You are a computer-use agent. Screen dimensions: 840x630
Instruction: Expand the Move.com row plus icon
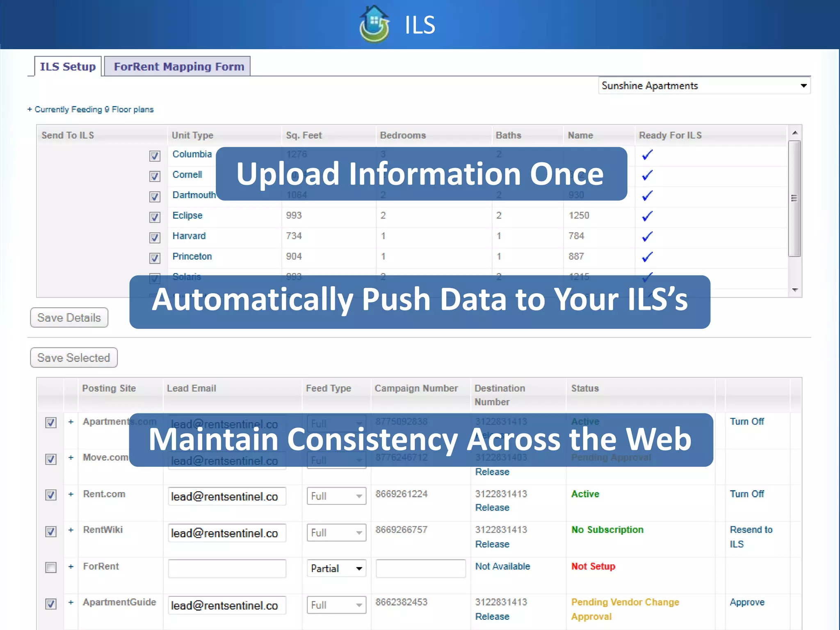71,457
